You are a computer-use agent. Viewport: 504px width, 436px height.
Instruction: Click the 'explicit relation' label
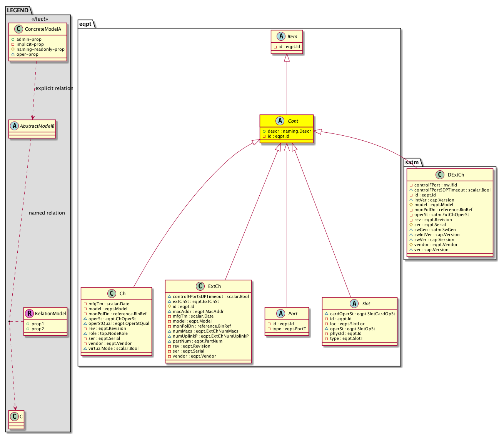pyautogui.click(x=54, y=88)
